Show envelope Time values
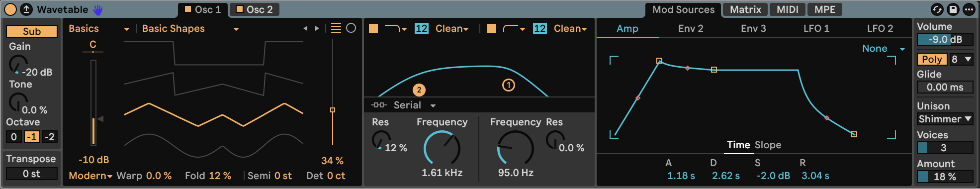The height and width of the screenshot is (189, 980). pos(738,145)
